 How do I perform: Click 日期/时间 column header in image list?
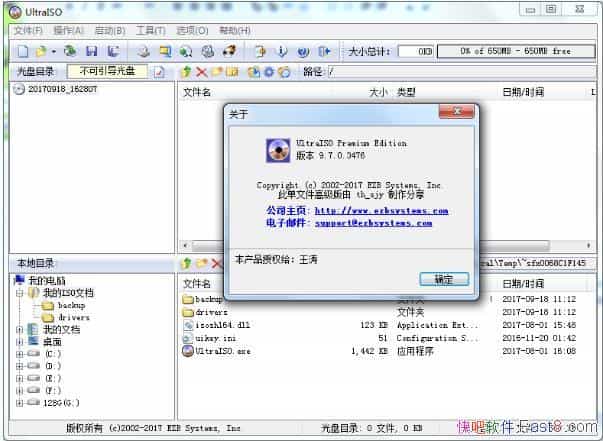pyautogui.click(x=523, y=92)
